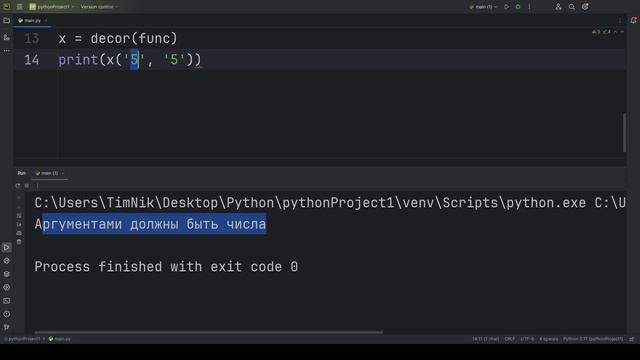640x360 pixels.
Task: Open the Project tool window folder icon
Action: (x=7, y=20)
